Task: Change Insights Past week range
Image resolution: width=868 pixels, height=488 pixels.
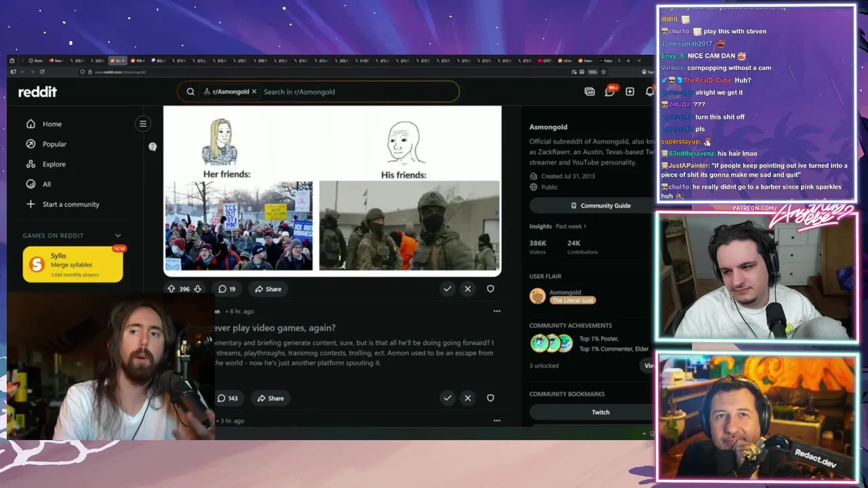Action: click(x=571, y=226)
